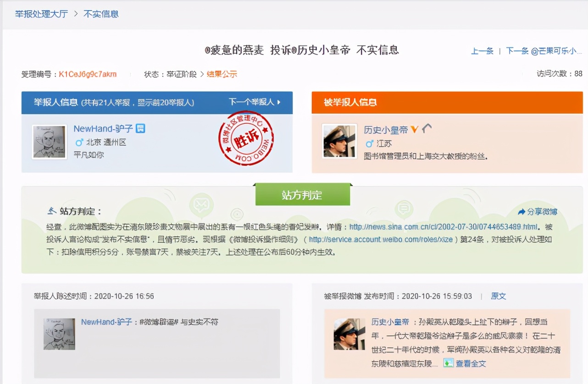
Task: Open NewHand-驴子 profile name in reporter panel
Action: (x=103, y=129)
